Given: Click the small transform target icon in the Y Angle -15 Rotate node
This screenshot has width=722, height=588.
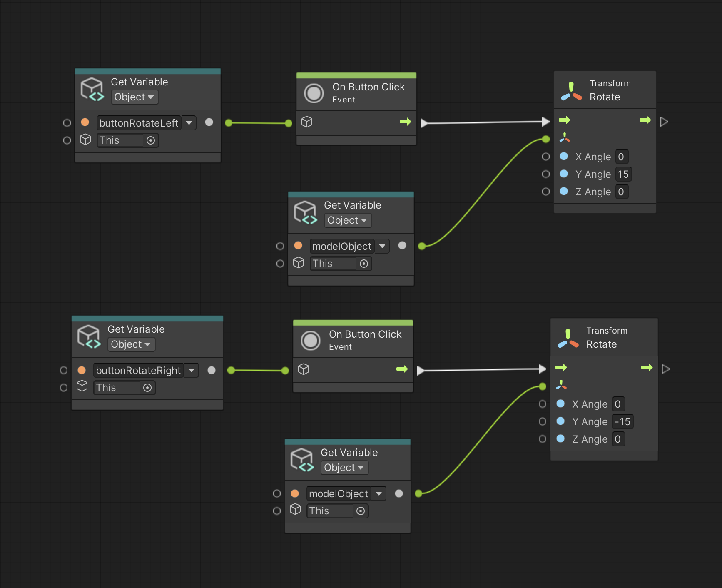Looking at the screenshot, I should coord(561,385).
